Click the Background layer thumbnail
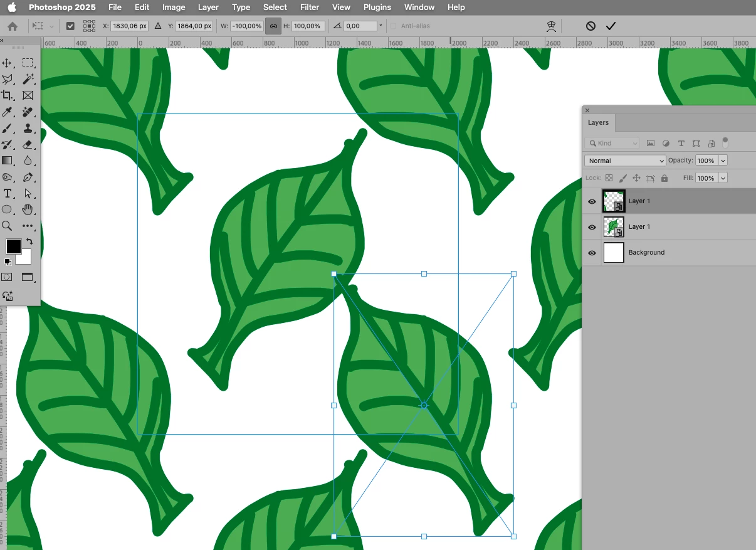This screenshot has width=756, height=550. click(614, 253)
